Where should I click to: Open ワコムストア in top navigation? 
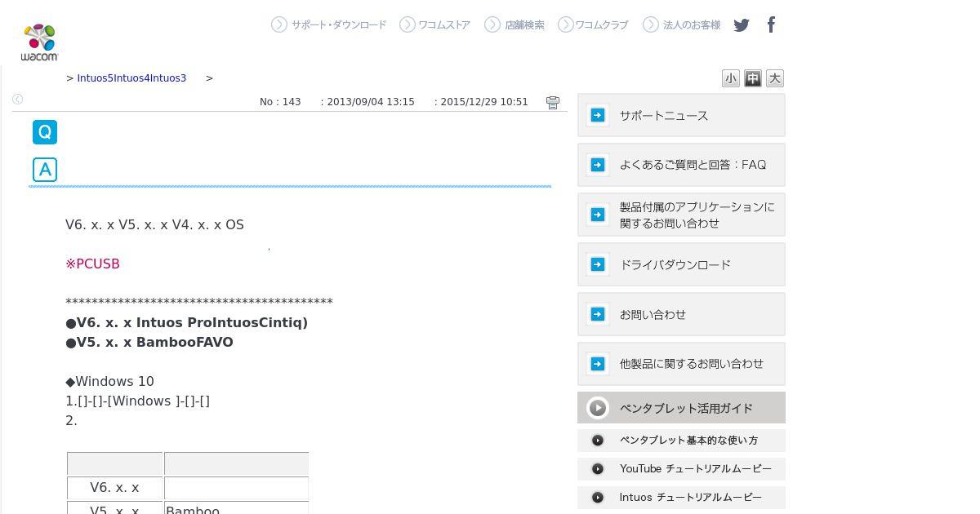point(444,25)
